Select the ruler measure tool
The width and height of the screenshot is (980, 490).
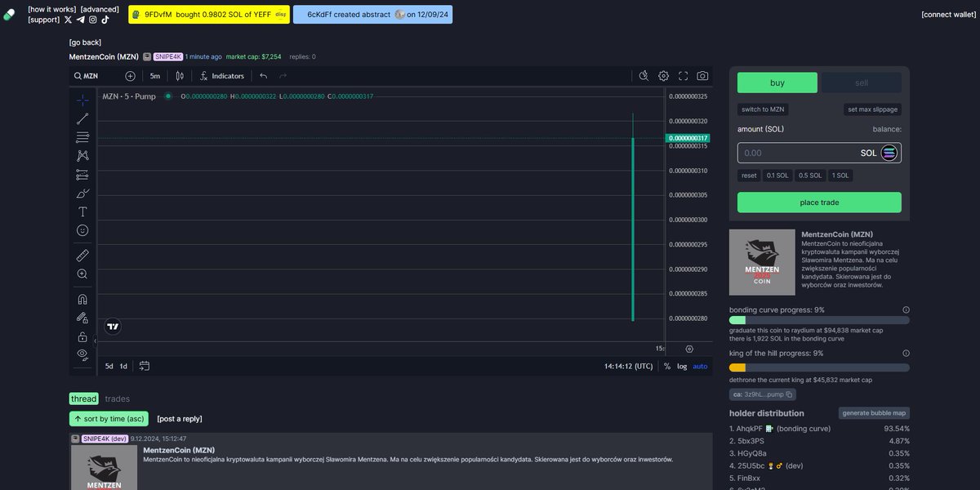click(82, 256)
